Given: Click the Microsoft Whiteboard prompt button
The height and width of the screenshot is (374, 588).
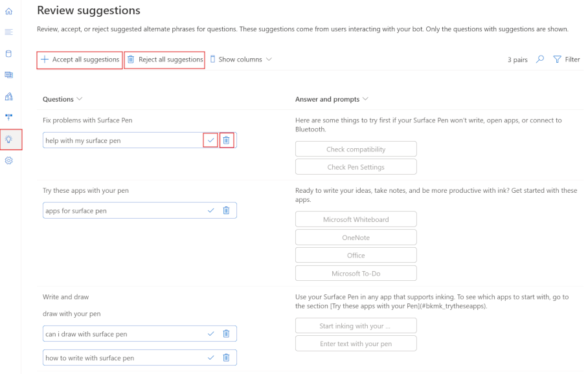Looking at the screenshot, I should [356, 219].
